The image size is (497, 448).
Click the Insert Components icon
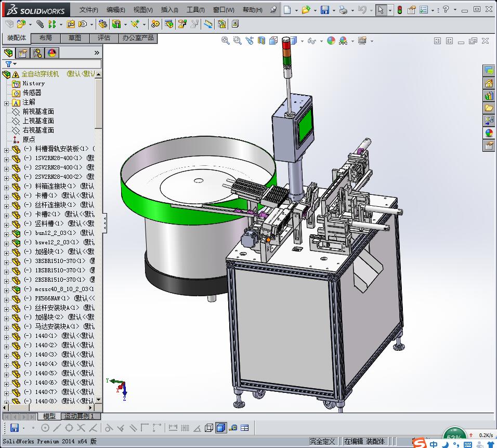click(21, 24)
